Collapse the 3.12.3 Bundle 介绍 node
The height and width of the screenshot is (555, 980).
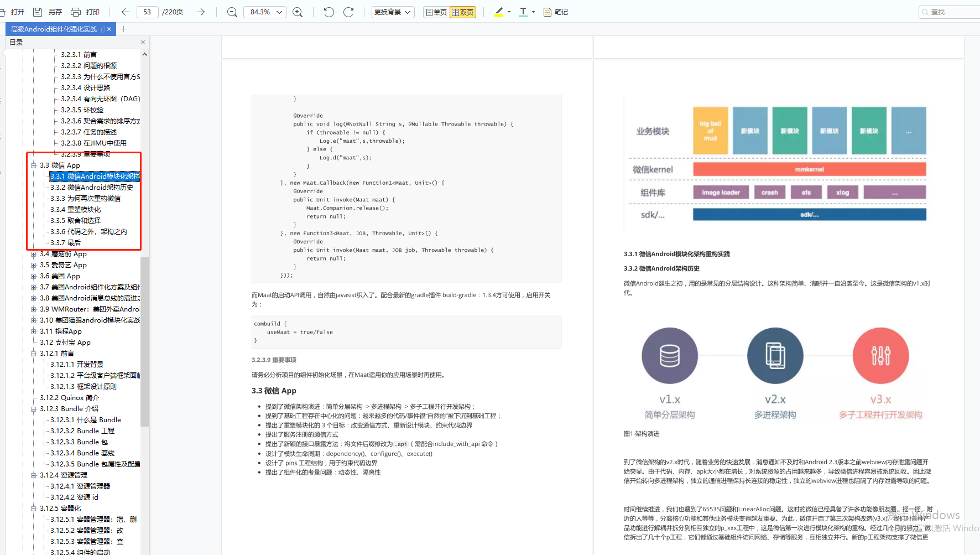coord(34,409)
